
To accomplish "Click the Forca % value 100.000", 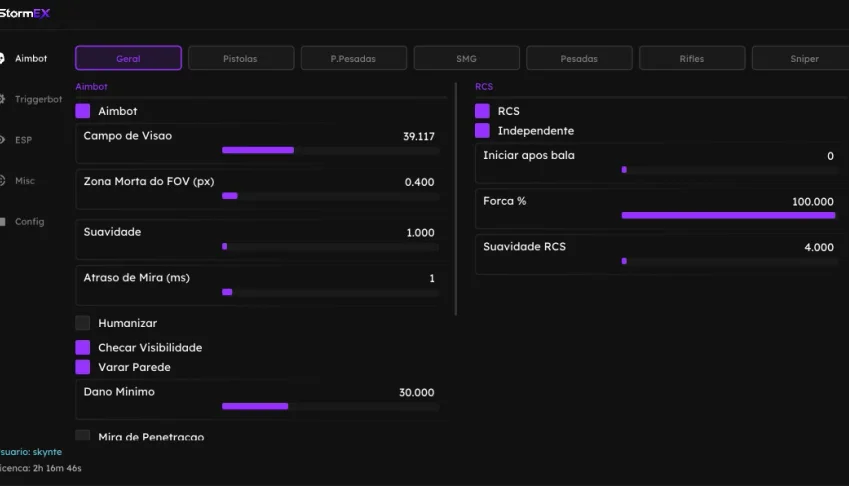I will 813,202.
